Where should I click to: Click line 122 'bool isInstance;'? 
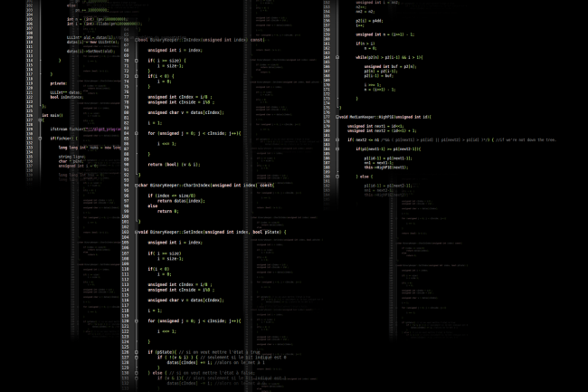[x=67, y=97]
